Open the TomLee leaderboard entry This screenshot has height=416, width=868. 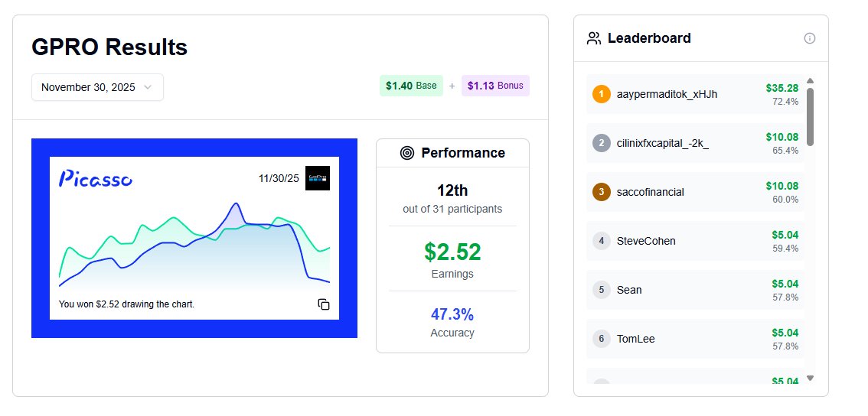(695, 339)
